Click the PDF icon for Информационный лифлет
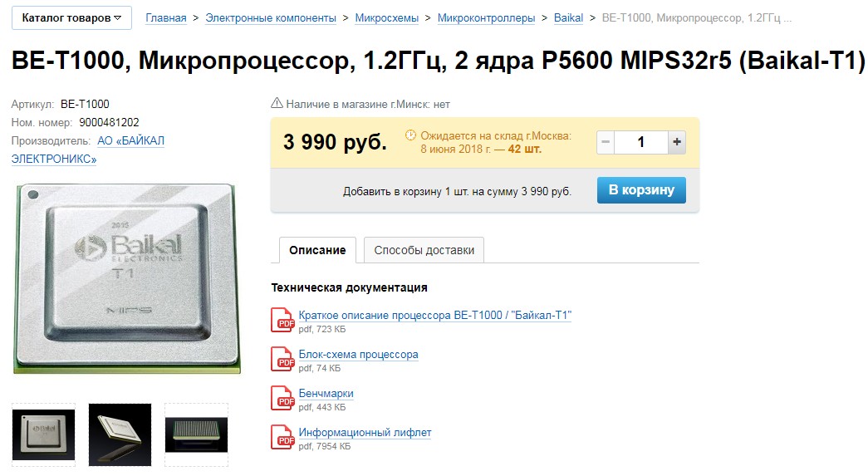The image size is (868, 476). coord(282,437)
